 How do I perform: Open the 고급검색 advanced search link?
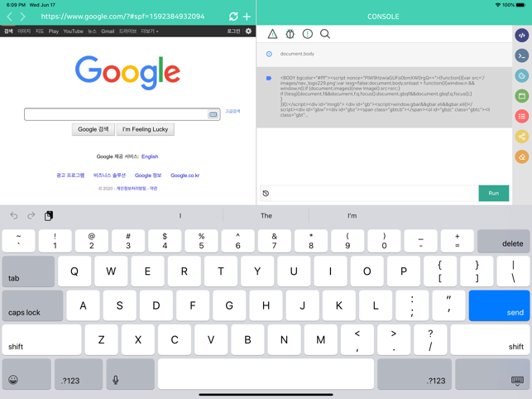(232, 111)
